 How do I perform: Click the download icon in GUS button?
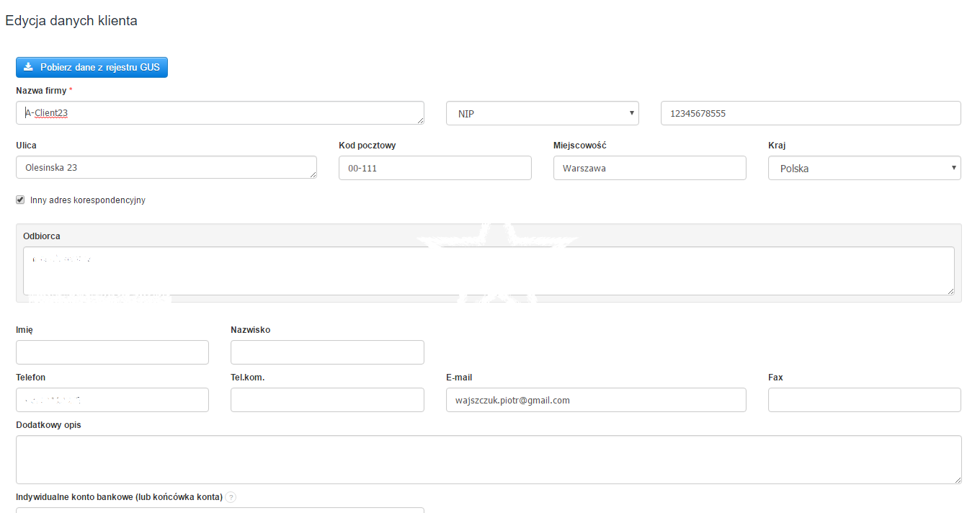click(x=28, y=67)
